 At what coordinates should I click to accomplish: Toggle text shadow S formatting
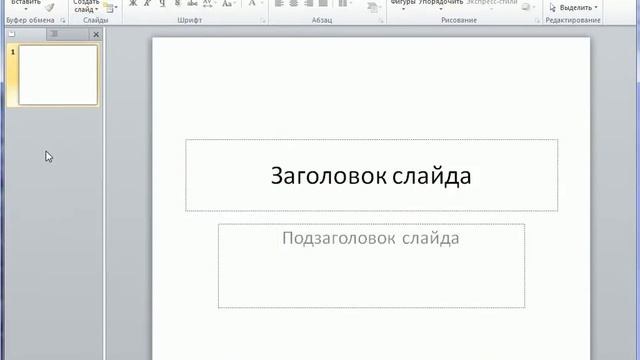(x=177, y=4)
